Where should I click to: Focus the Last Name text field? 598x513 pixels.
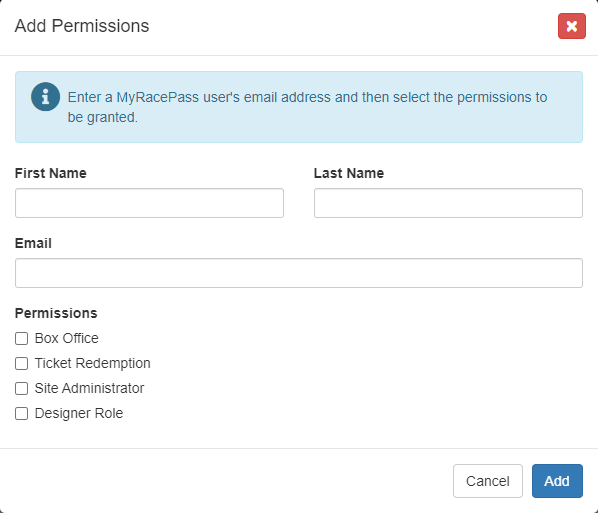coord(448,203)
